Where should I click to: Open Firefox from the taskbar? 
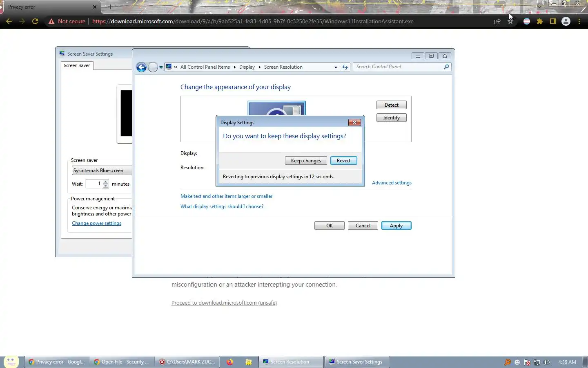pos(230,362)
